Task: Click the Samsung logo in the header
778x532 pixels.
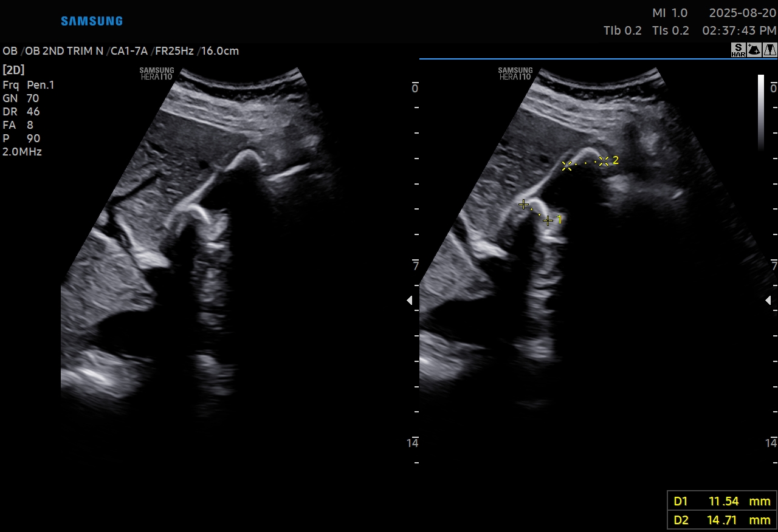Action: [92, 21]
